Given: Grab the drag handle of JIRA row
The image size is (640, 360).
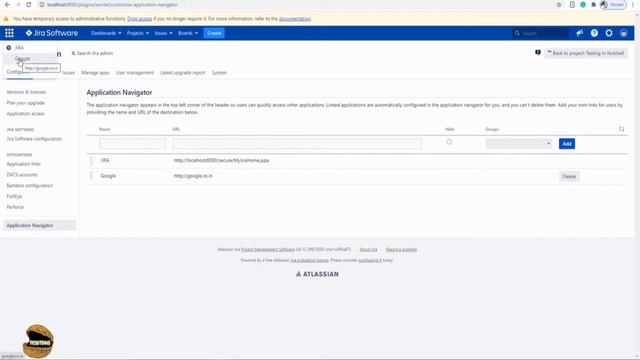Looking at the screenshot, I should click(91, 160).
